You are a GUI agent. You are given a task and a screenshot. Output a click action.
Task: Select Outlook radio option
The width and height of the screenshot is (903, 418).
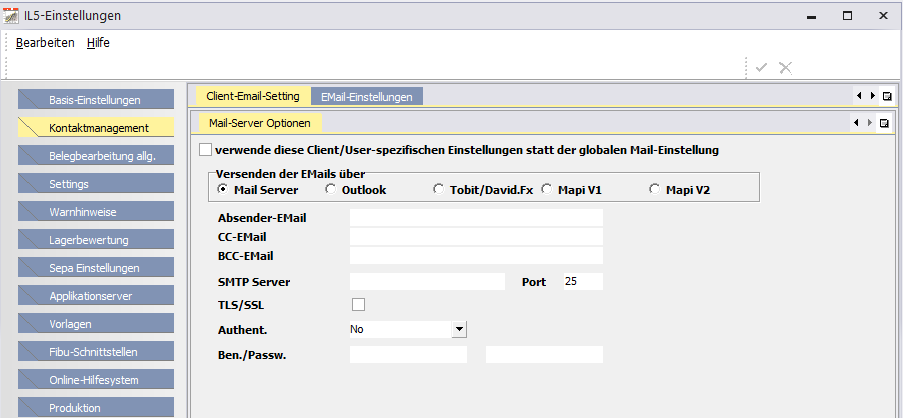coord(331,189)
